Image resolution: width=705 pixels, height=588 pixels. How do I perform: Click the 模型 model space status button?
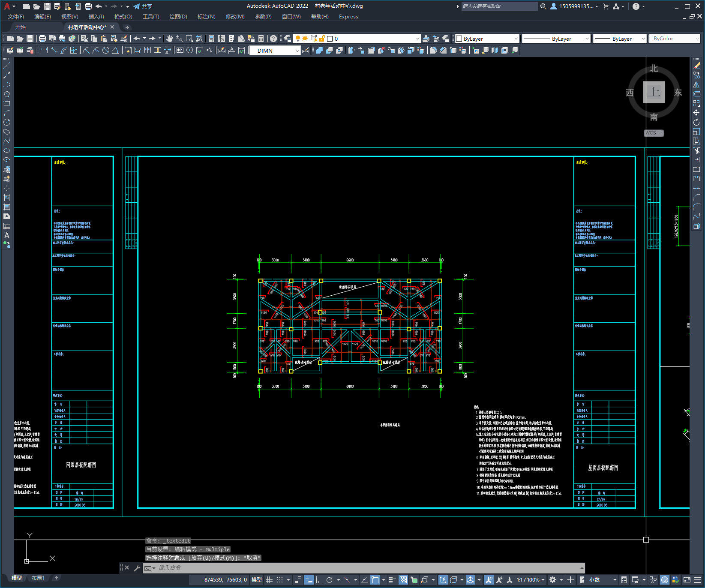(257, 580)
